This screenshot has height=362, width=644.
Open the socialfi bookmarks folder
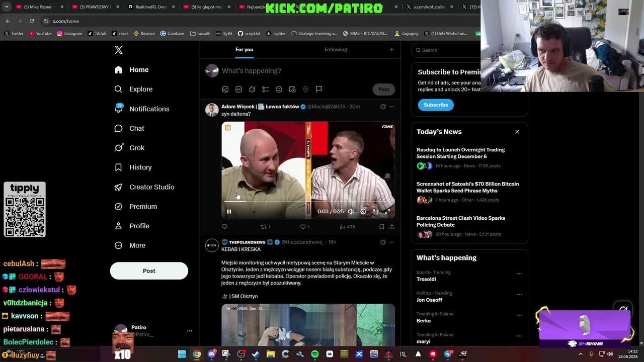(200, 34)
